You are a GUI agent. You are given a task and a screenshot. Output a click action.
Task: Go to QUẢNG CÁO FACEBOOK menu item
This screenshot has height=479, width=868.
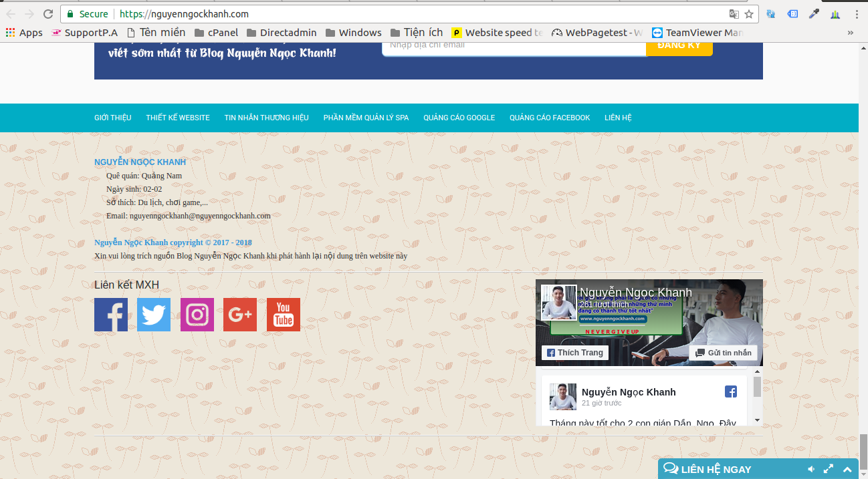click(x=550, y=118)
